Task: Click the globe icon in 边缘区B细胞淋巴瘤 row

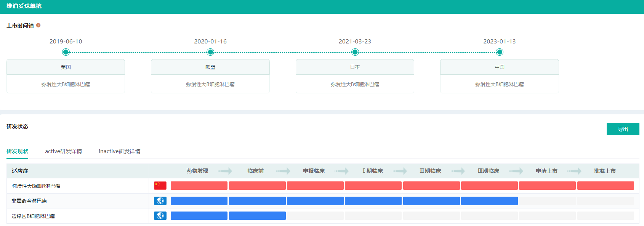Action: [160, 216]
